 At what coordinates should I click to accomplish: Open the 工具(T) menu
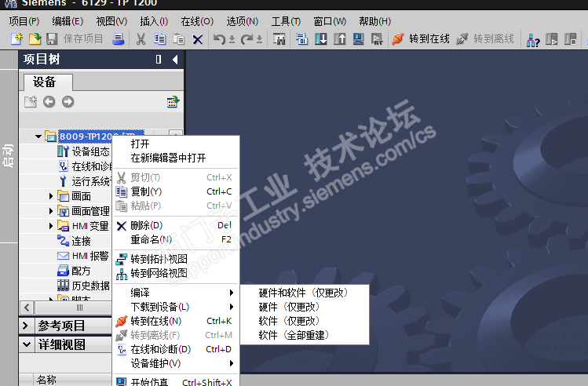[286, 21]
